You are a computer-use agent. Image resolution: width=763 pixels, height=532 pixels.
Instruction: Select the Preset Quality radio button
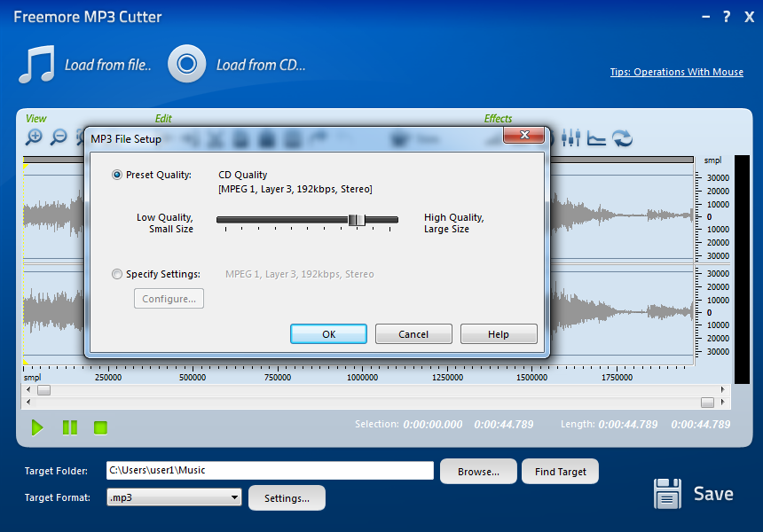pyautogui.click(x=117, y=175)
